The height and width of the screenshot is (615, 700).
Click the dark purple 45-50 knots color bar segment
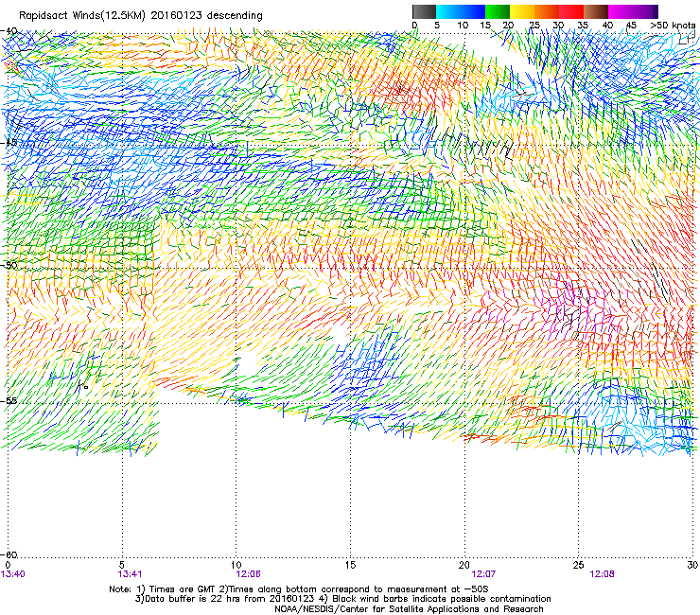[x=645, y=11]
